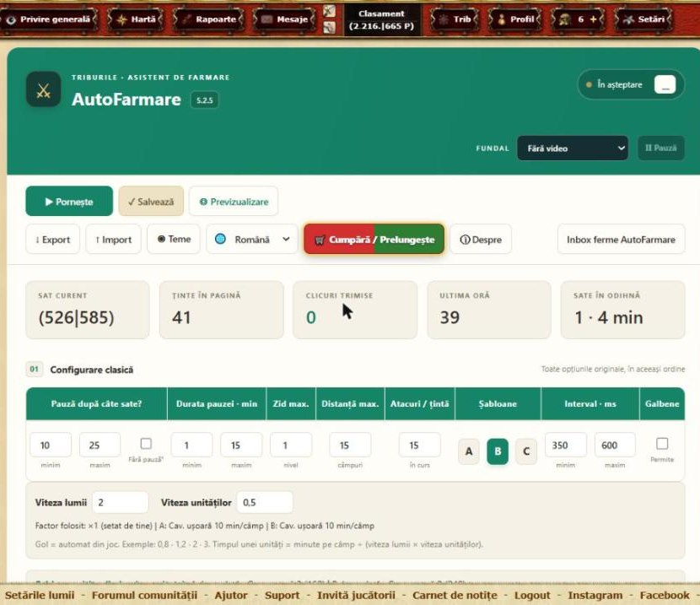The image size is (700, 605).
Task: Open the Trib menu item
Action: click(455, 19)
